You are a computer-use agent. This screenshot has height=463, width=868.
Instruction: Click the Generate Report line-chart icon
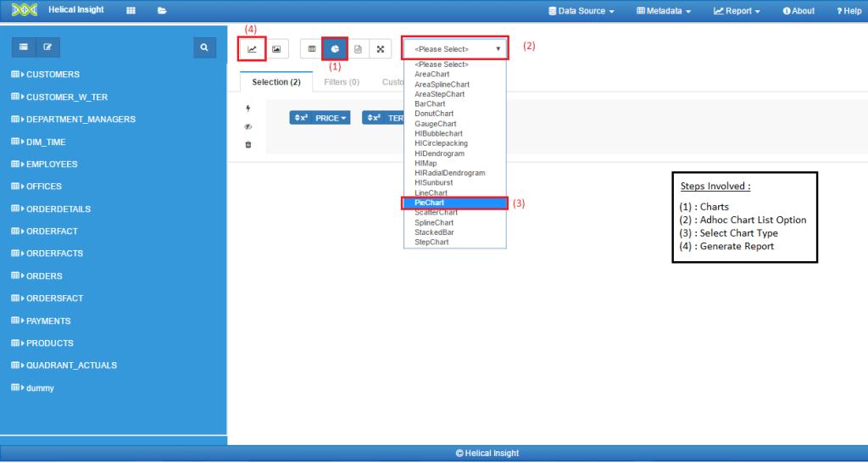click(252, 49)
